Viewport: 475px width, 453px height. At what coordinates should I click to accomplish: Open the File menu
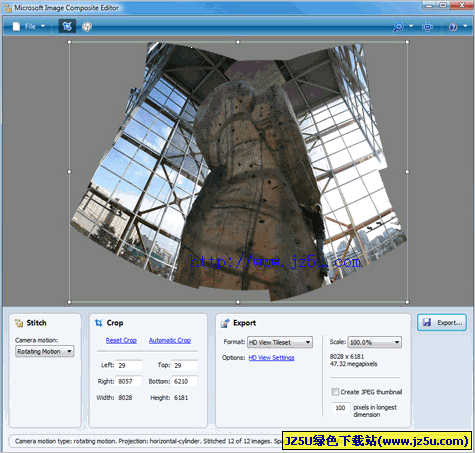click(29, 26)
